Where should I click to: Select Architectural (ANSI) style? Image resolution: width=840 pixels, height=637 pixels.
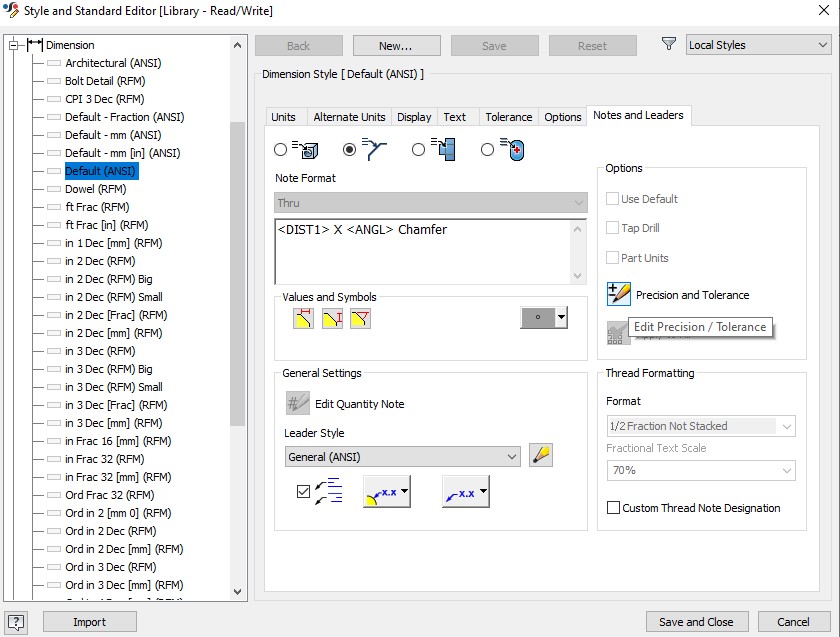point(113,63)
